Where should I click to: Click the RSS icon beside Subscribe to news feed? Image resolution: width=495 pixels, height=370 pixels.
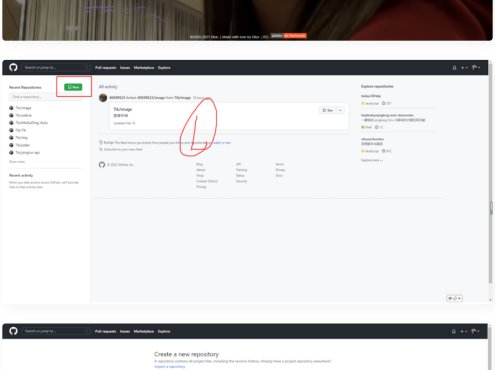coord(101,149)
